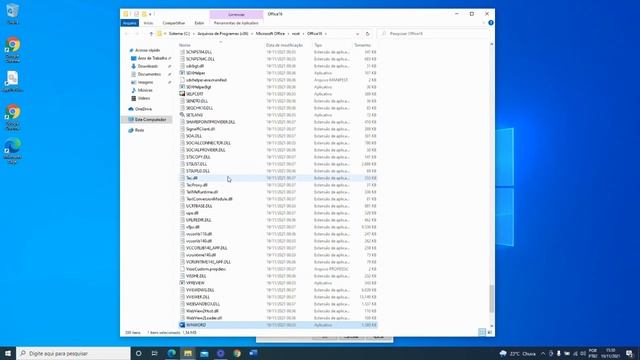Select UCRTBASE.DLL in file list
This screenshot has width=640, height=360.
point(199,206)
